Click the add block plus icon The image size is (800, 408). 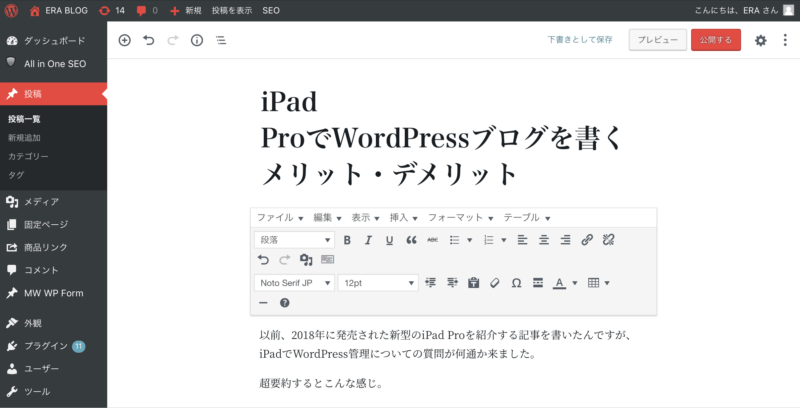point(124,40)
